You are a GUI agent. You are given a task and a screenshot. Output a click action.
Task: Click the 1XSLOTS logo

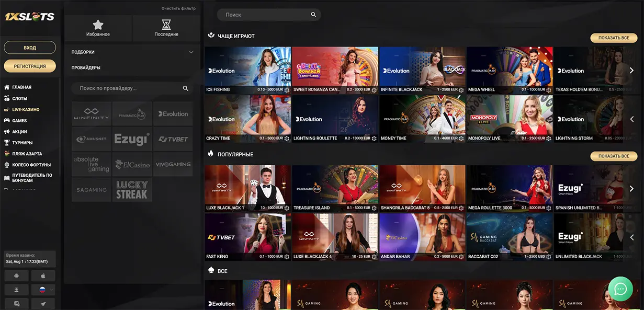(x=30, y=17)
